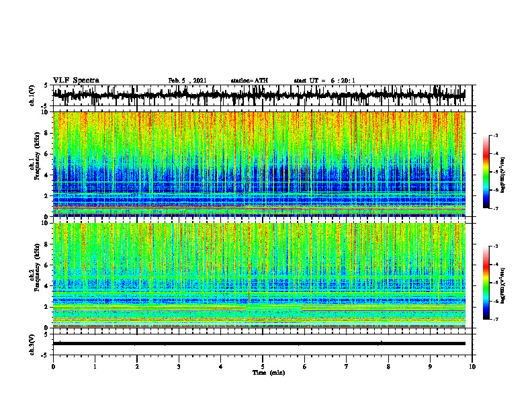Click the "9" time axis tick label
532x411 pixels.
click(430, 367)
